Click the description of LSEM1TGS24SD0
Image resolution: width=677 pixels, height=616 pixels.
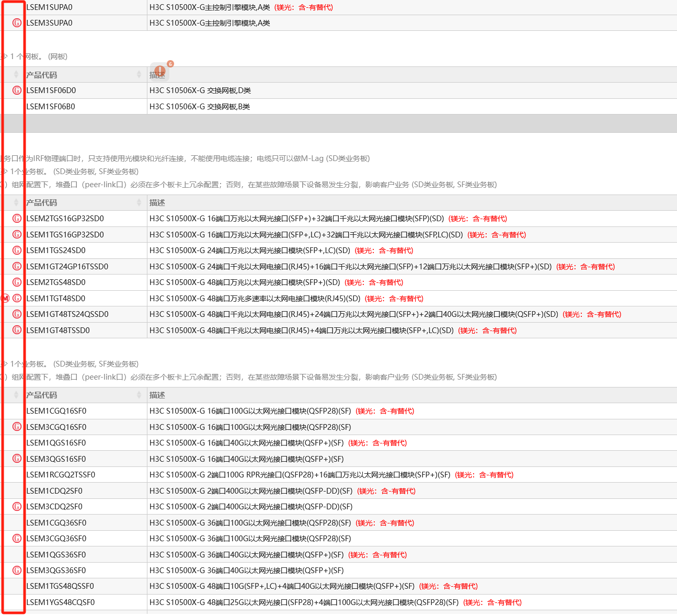click(x=281, y=250)
